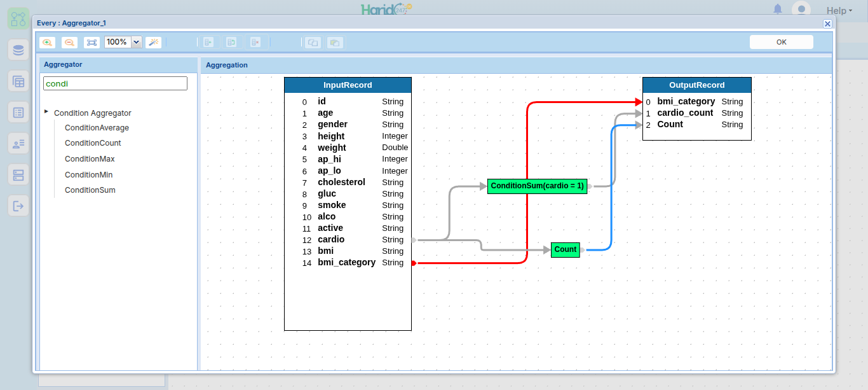Viewport: 868px width, 390px height.
Task: Click the OutputRecord header
Action: 697,85
